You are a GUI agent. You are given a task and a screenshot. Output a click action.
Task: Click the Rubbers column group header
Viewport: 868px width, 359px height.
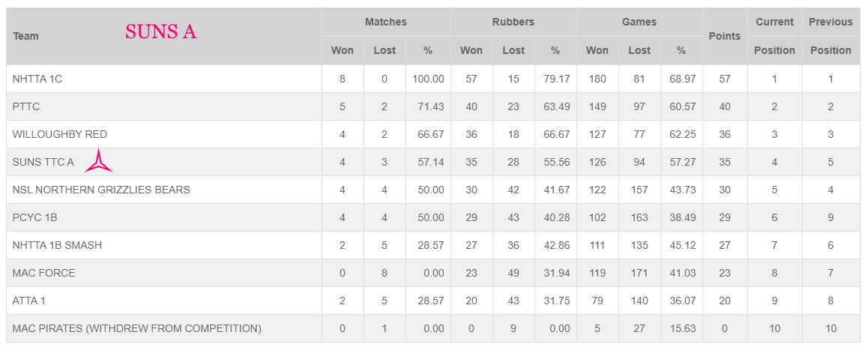pos(513,22)
